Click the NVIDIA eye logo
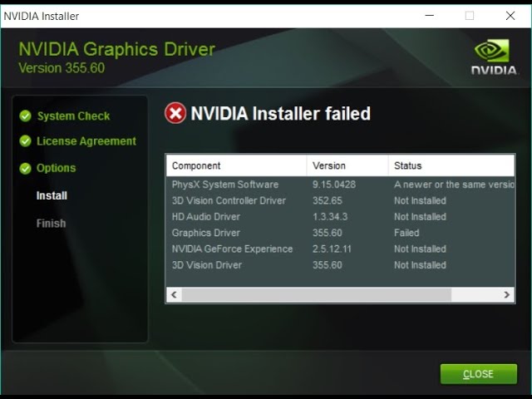This screenshot has width=532, height=399. click(x=491, y=51)
